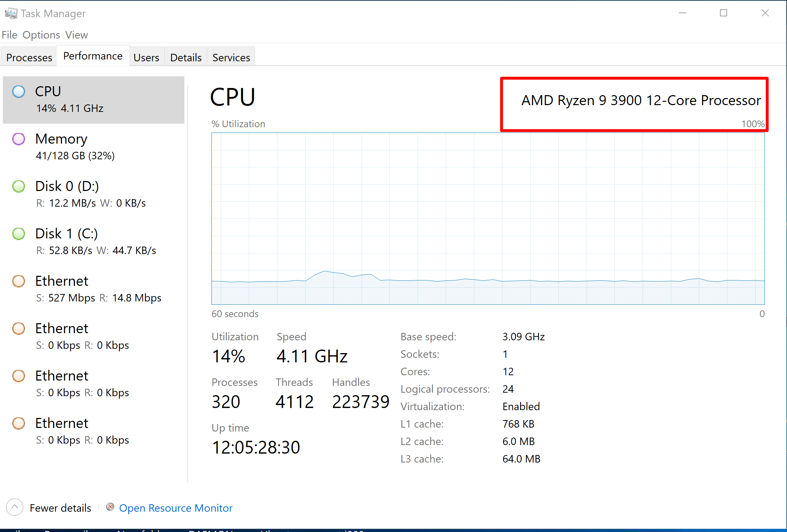Open the File menu

pyautogui.click(x=9, y=35)
